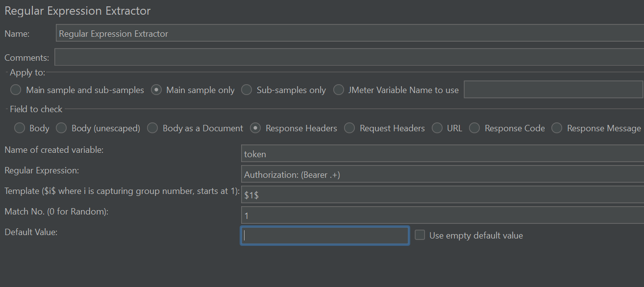Select Response Code field option

pos(474,128)
